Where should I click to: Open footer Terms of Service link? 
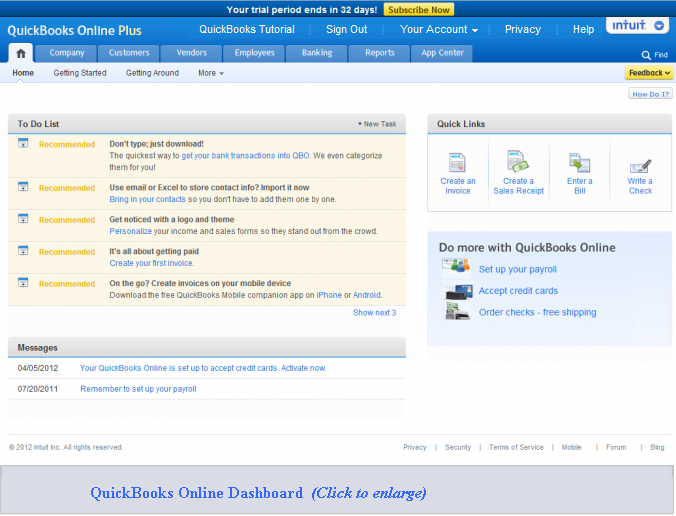[x=516, y=447]
